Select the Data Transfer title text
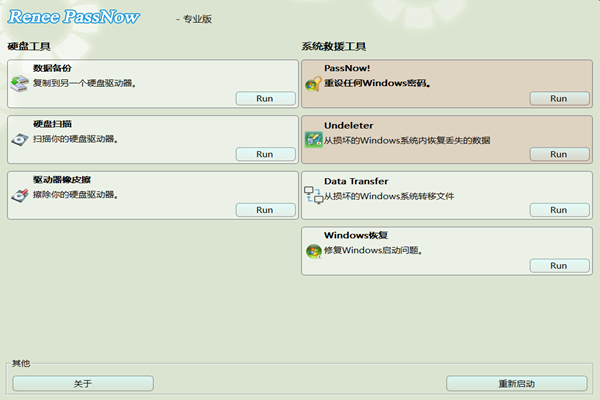Viewport: 600px width, 400px height. (356, 181)
